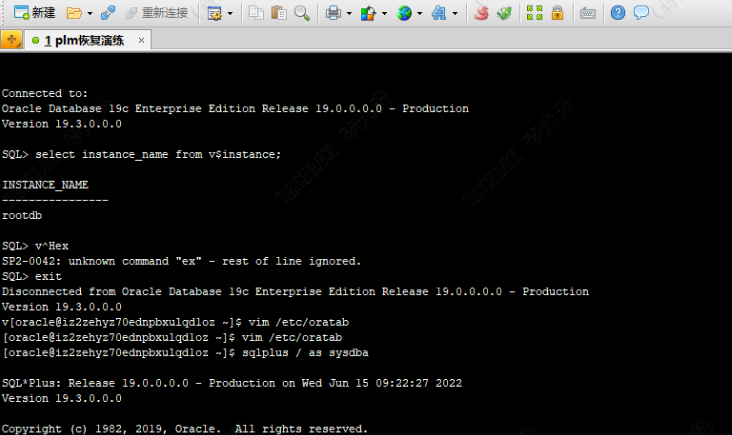
Task: Click the printer icon
Action: pos(332,13)
